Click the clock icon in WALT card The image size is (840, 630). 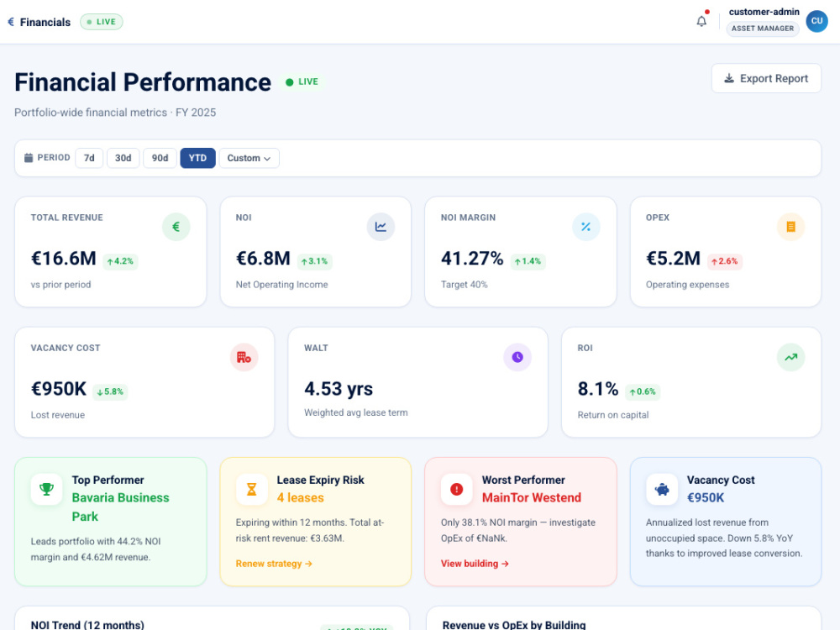coord(517,357)
